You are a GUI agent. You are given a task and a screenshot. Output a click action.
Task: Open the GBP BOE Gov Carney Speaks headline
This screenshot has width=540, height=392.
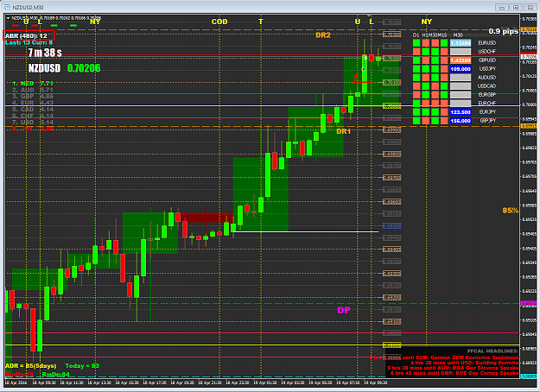click(x=454, y=373)
